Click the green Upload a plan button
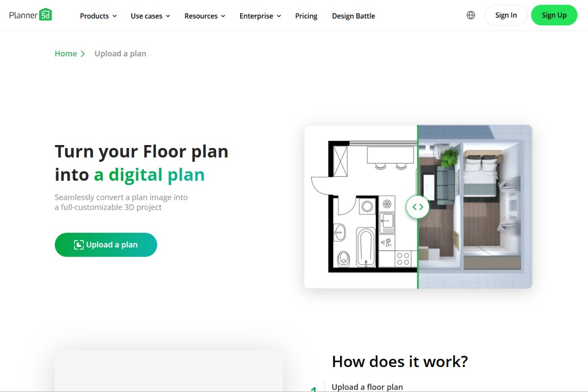The width and height of the screenshot is (588, 392). coord(106,245)
